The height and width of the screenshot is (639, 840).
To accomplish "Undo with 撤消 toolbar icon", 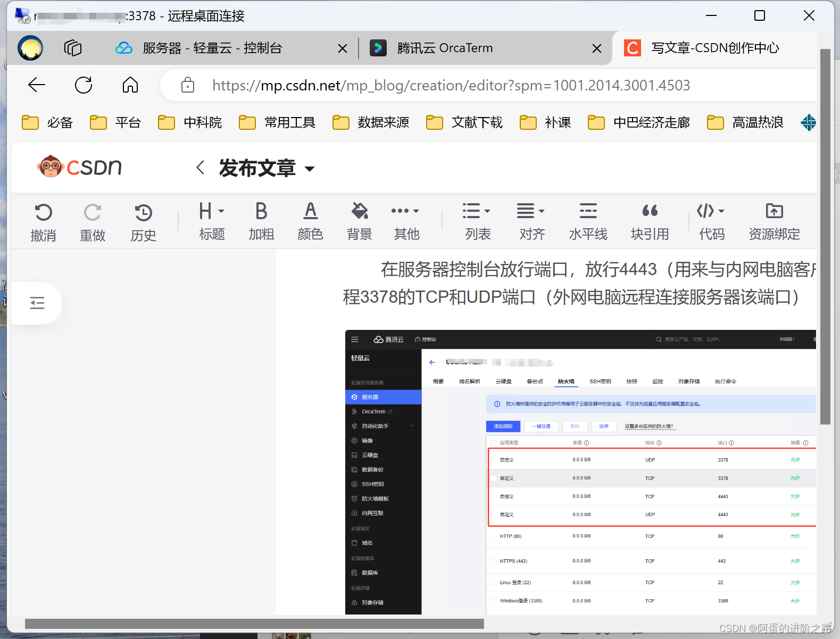I will pos(43,222).
